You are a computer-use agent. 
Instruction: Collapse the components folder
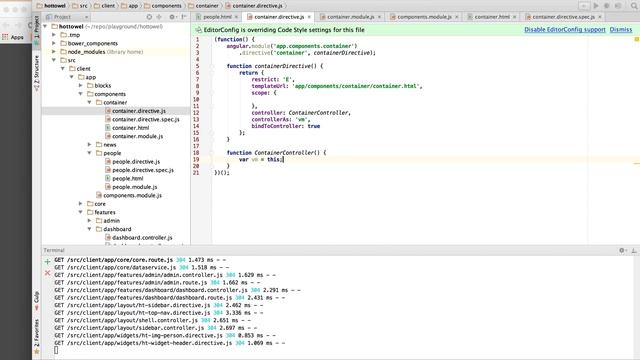coord(81,94)
